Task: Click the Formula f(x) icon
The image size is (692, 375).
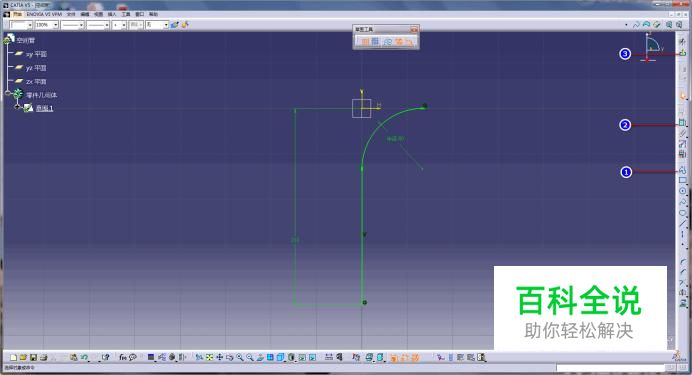Action: [123, 357]
